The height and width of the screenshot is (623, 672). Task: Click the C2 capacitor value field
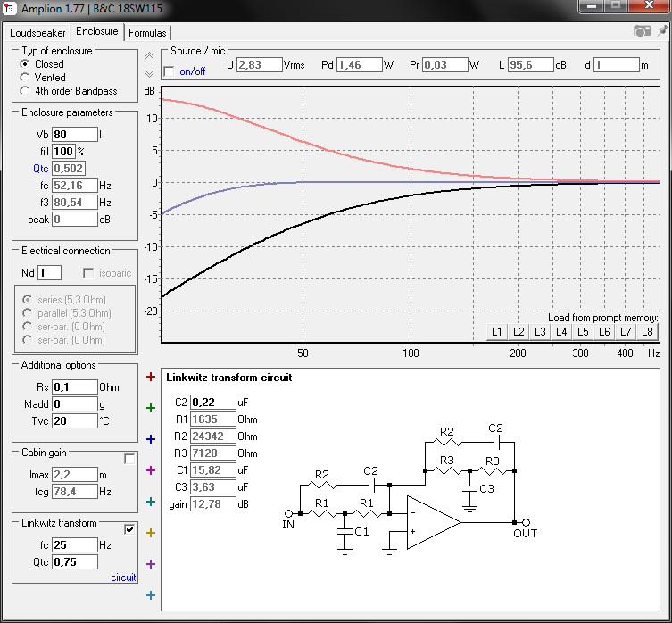coord(213,403)
